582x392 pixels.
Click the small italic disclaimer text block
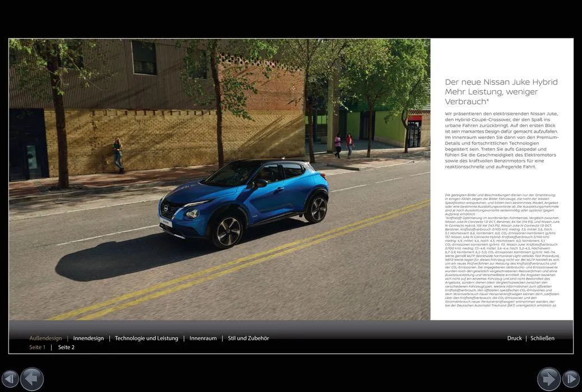click(x=501, y=250)
